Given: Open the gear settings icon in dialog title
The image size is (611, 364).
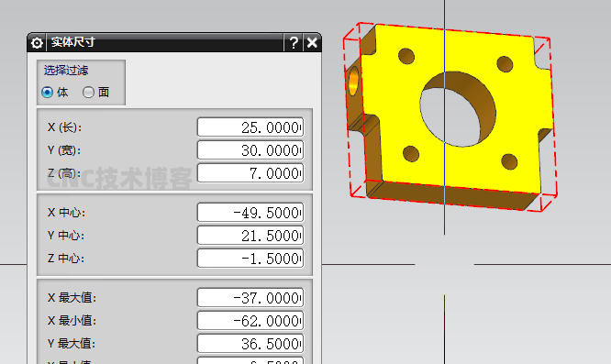Looking at the screenshot, I should 37,42.
